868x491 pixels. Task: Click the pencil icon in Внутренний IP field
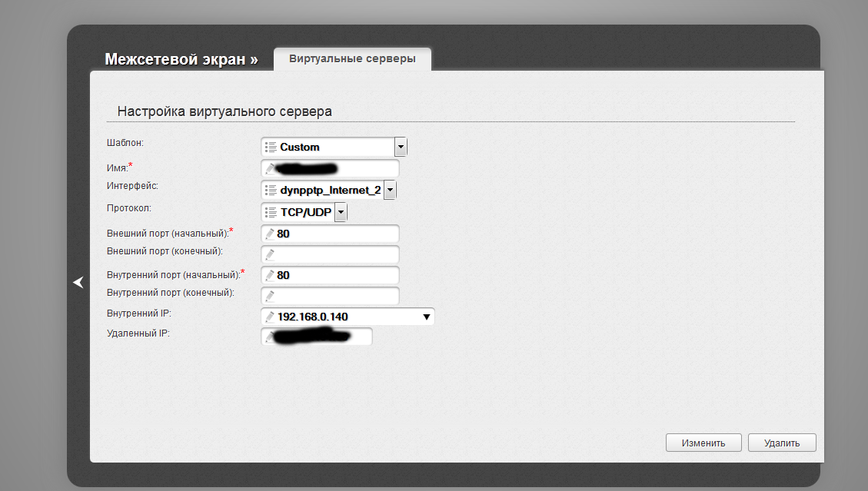(269, 317)
